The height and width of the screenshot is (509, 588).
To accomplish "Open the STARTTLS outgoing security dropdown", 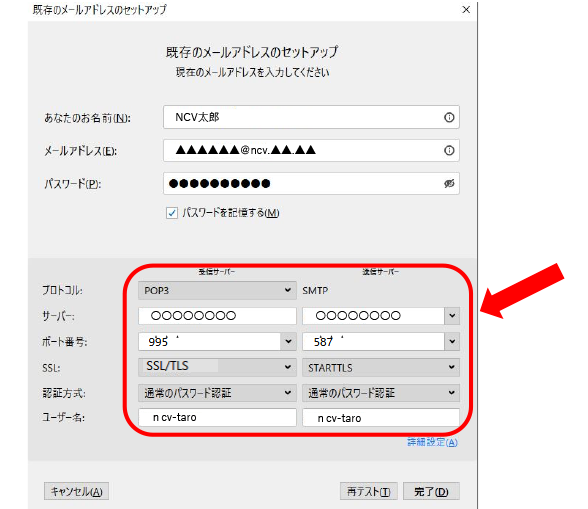I will tap(381, 367).
